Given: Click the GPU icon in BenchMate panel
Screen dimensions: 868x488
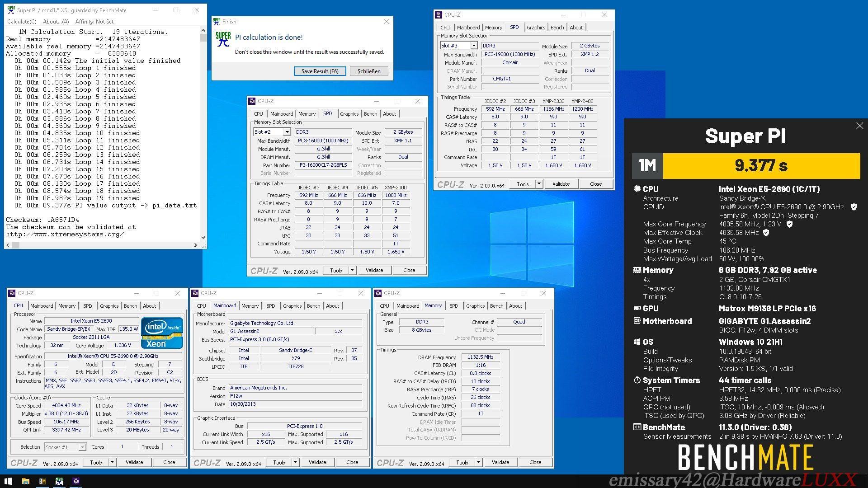Looking at the screenshot, I should tap(637, 309).
